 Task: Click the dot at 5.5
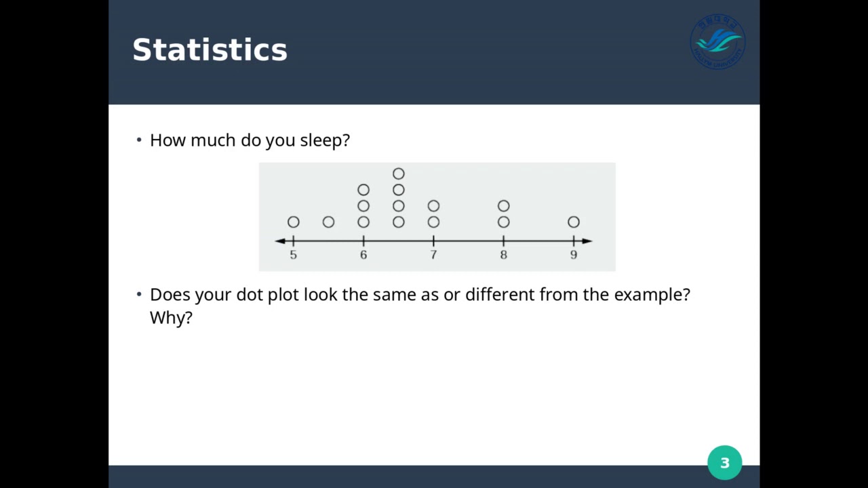[x=328, y=222]
